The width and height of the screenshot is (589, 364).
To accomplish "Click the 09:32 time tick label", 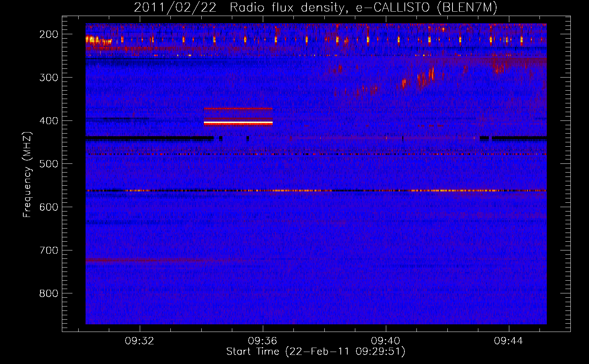I will pyautogui.click(x=139, y=341).
